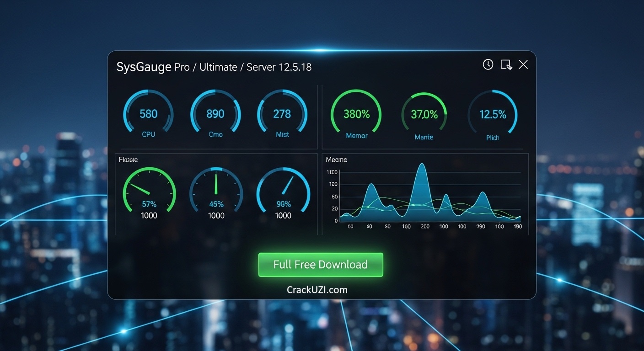Click the Floaere panel title
644x351 pixels.
(128, 160)
